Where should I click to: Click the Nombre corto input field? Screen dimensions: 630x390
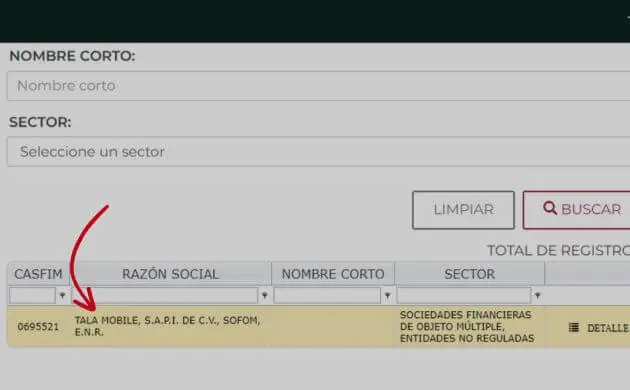click(x=319, y=86)
